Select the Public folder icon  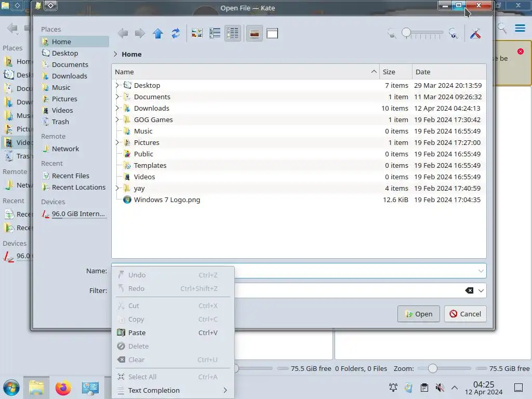(x=127, y=154)
